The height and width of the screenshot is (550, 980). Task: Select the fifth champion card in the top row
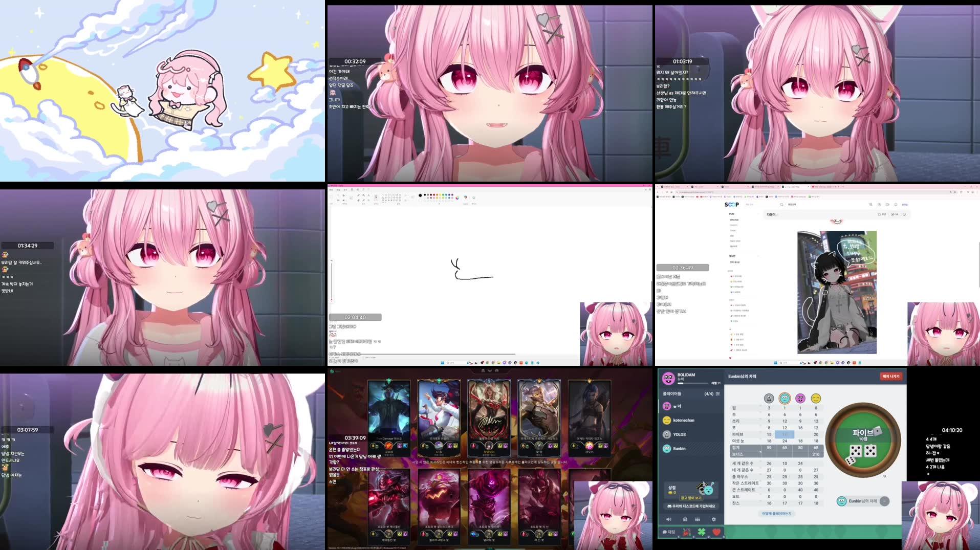click(x=590, y=417)
